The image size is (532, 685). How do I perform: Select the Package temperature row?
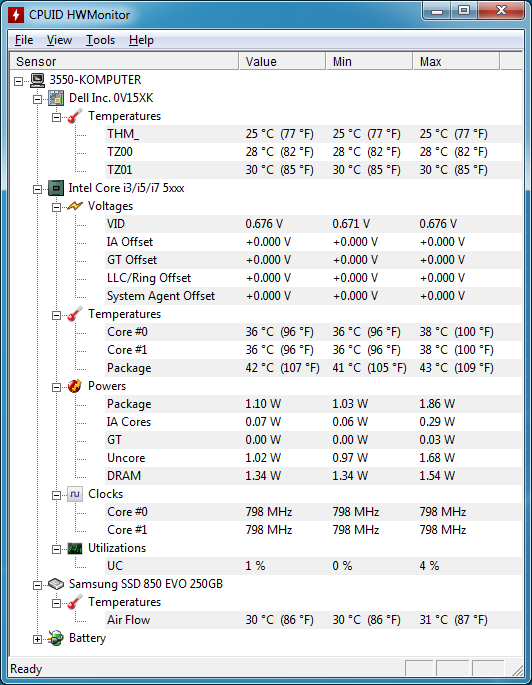point(314,368)
